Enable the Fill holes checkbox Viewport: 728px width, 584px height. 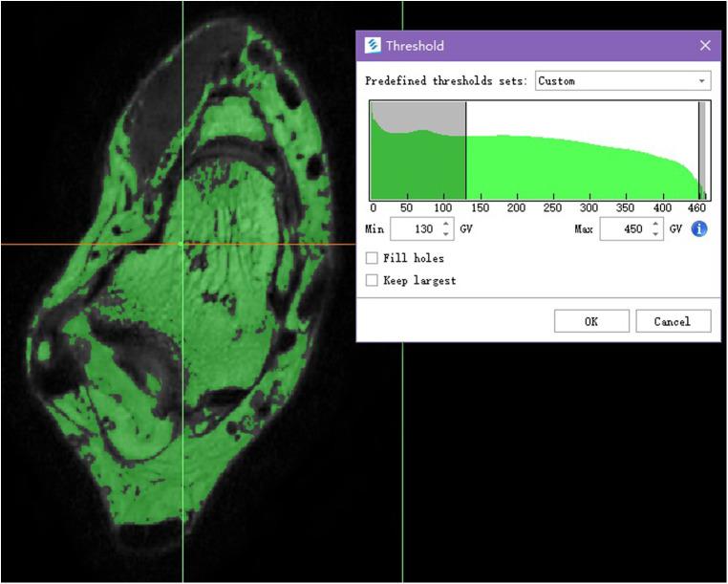pos(372,258)
